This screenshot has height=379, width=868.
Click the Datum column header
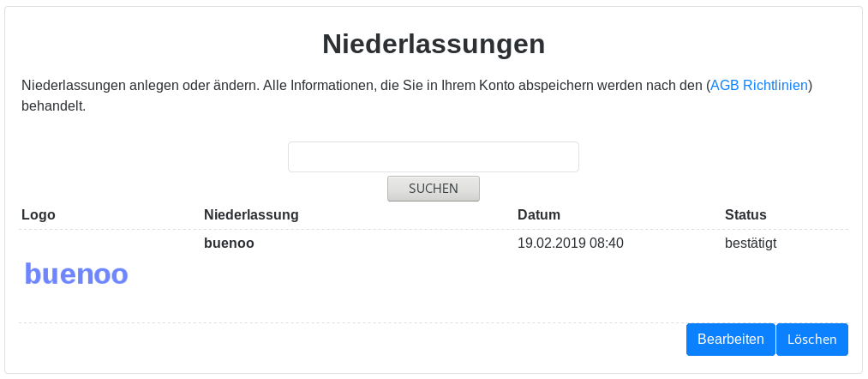coord(539,214)
